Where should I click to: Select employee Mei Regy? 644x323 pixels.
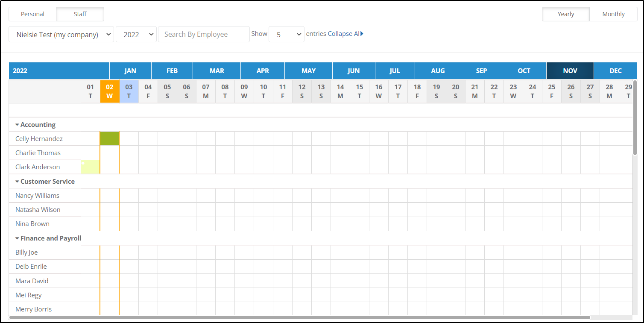click(29, 295)
